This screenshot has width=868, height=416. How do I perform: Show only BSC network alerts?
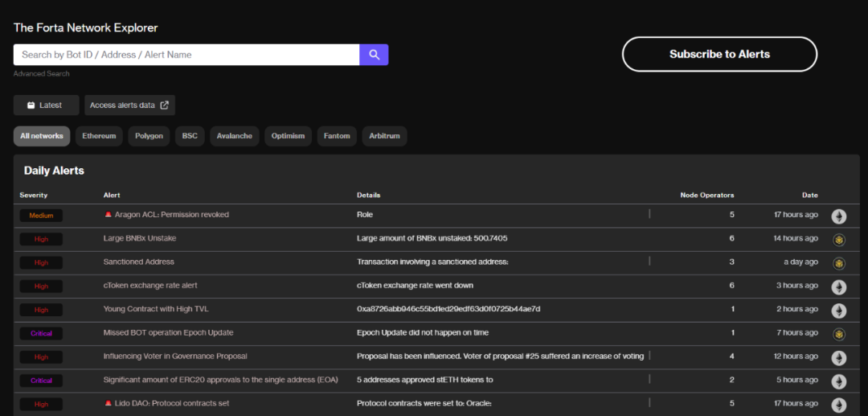(x=190, y=136)
